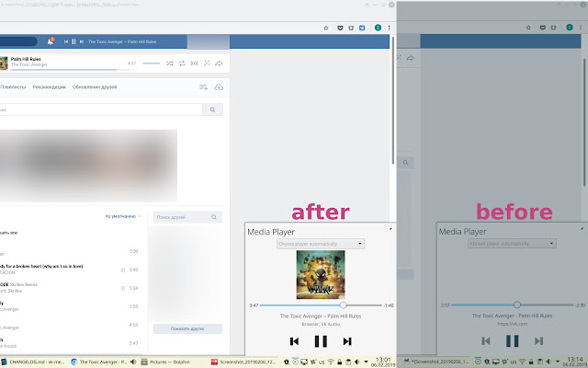Switch to 'The Toxic Avenger' Chrome taskbar entry
Image resolution: width=588 pixels, height=368 pixels.
(99, 362)
